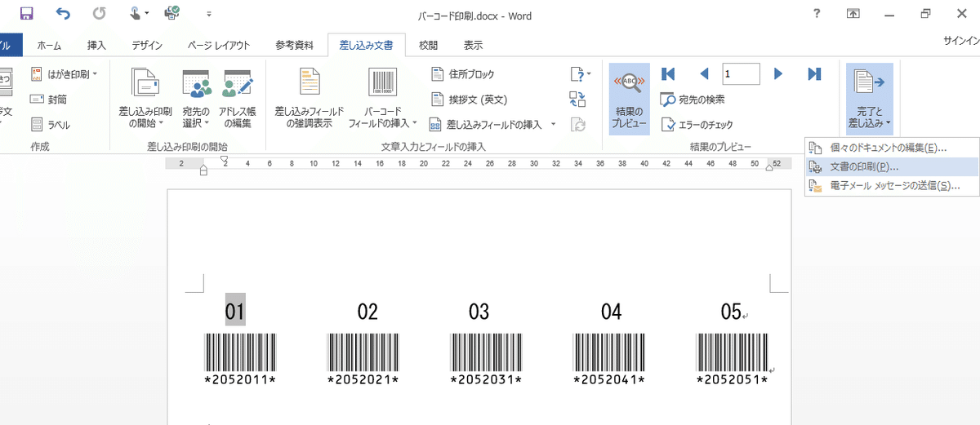
Task: Open the rules (ルール) dropdown icon
Action: coord(580,74)
